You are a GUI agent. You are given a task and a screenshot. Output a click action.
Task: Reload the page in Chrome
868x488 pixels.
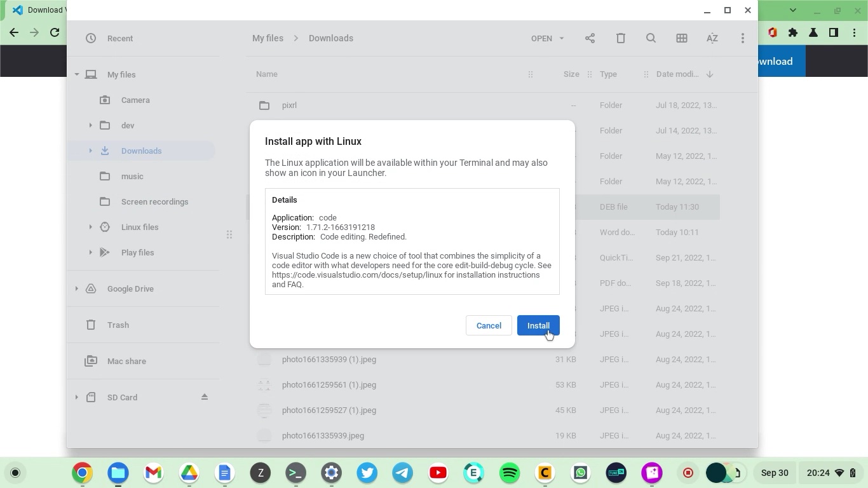point(55,32)
